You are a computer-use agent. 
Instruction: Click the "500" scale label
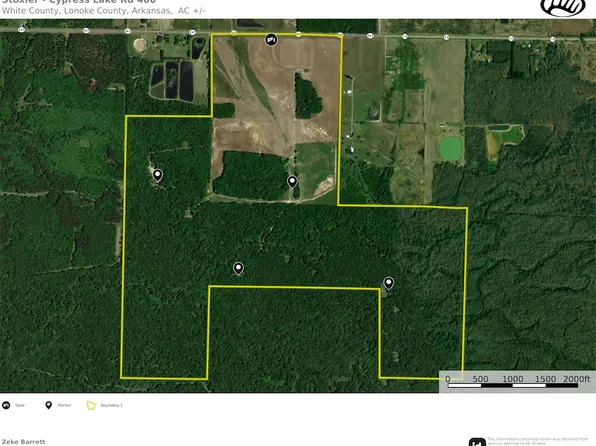[x=480, y=379]
